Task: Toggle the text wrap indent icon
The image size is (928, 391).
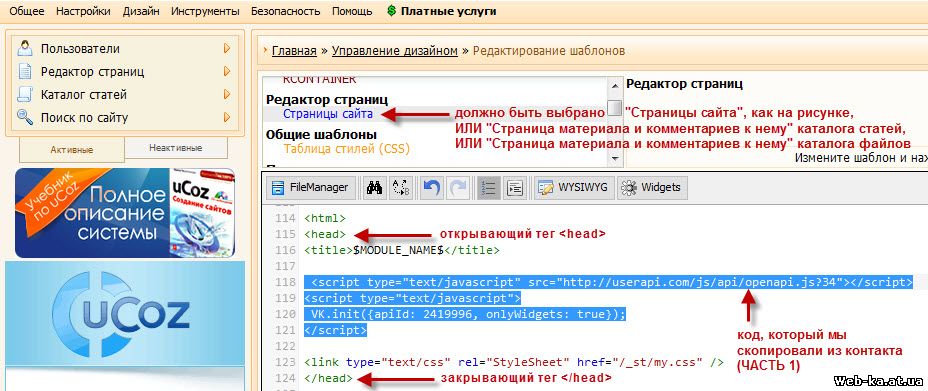Action: click(516, 188)
